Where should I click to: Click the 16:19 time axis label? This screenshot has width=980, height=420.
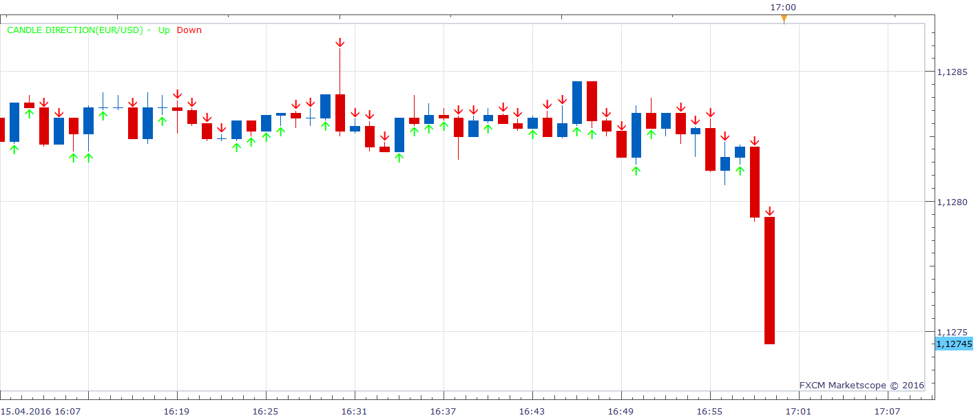pos(176,411)
